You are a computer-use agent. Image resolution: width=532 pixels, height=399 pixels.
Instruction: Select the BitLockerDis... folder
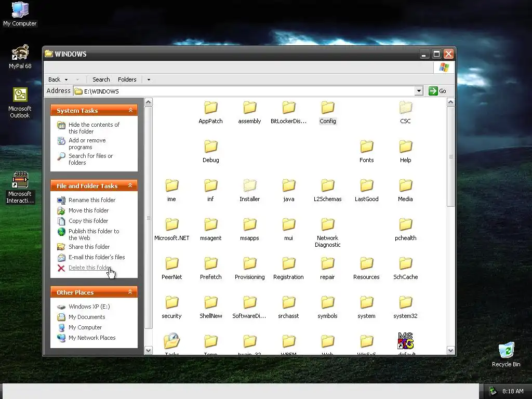point(288,113)
